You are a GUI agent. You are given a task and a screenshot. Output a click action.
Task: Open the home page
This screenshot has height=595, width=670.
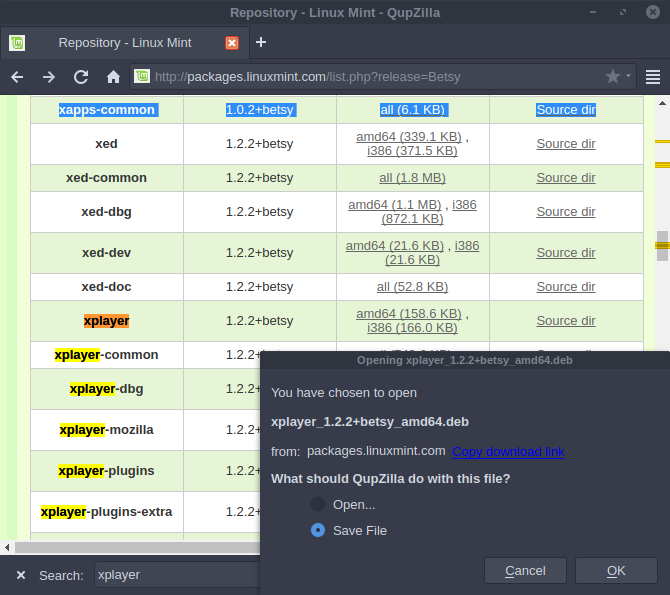click(113, 77)
